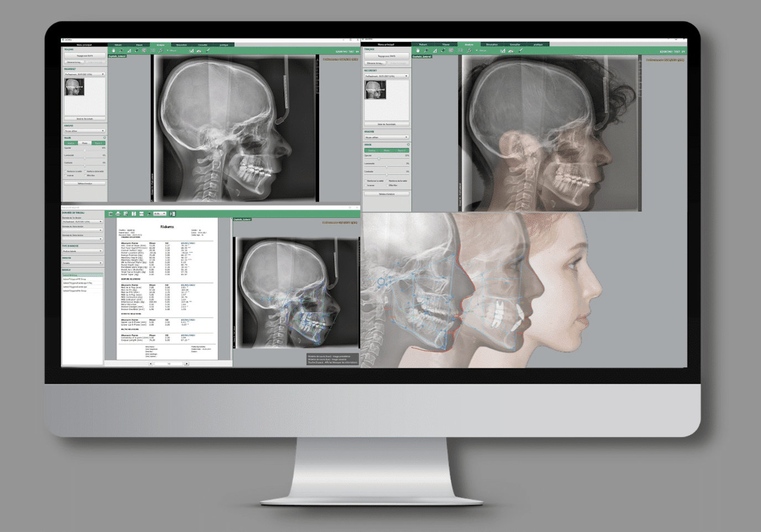Click the single page view icon in report toolbar

click(x=134, y=213)
